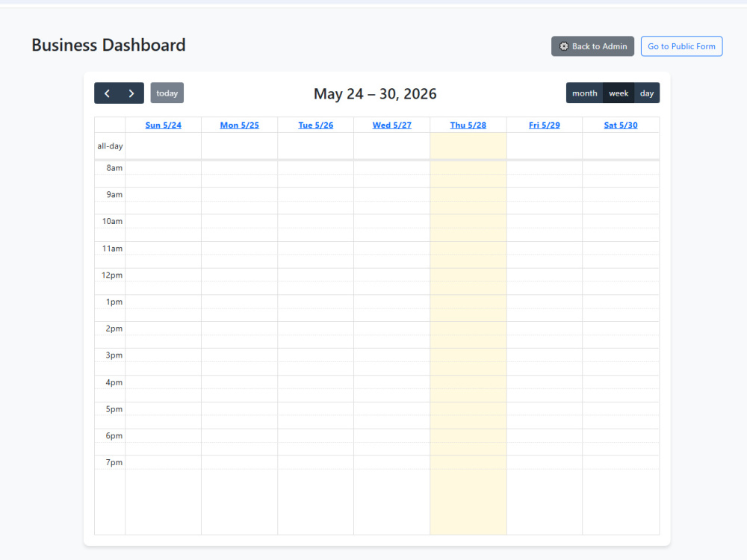
Task: Click the 12pm time label
Action: [x=112, y=276]
